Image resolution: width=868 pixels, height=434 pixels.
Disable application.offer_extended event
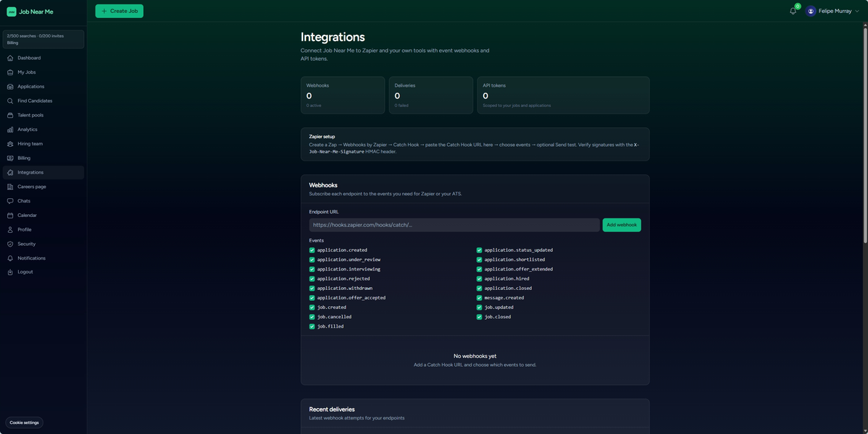pos(479,269)
